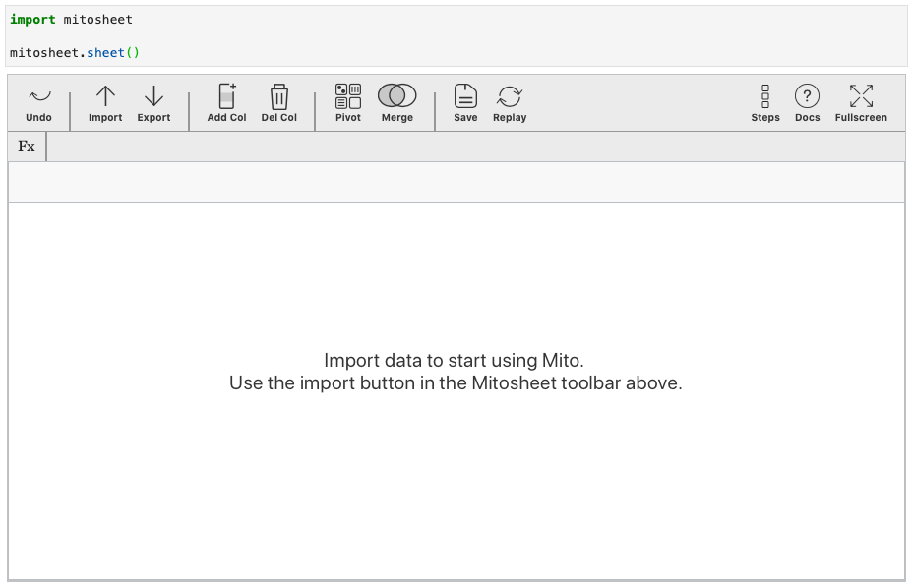Toggle Fullscreen mode
The width and height of the screenshot is (912, 588).
tap(861, 103)
